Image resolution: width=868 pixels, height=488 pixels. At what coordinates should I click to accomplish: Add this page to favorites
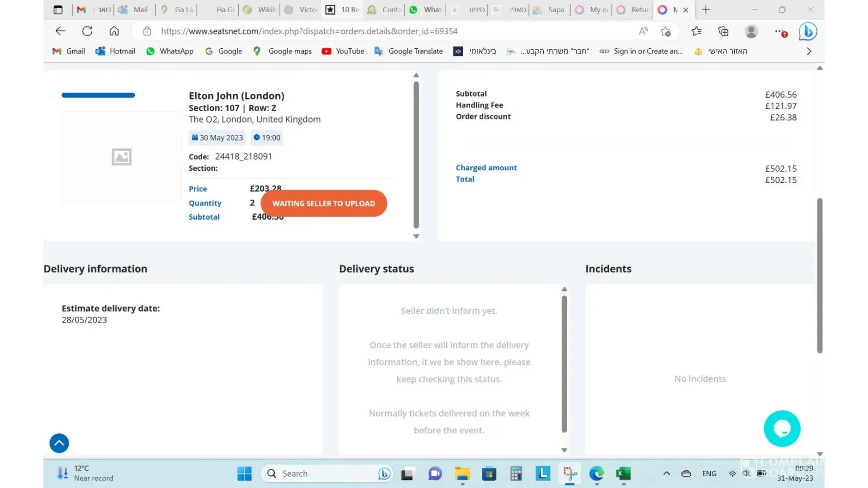[x=665, y=31]
